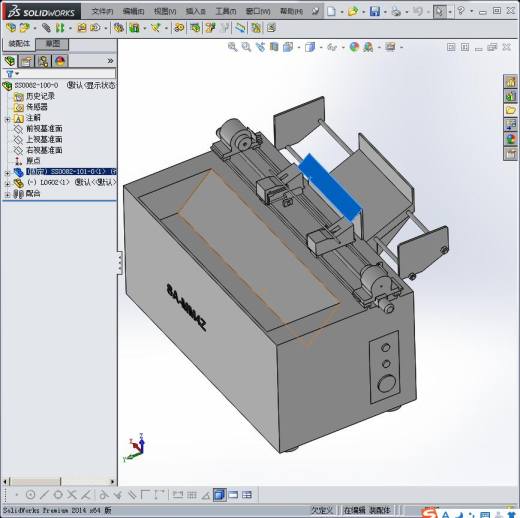This screenshot has height=518, width=520.
Task: Expand the 注解 (Annotations) tree node
Action: click(7, 119)
